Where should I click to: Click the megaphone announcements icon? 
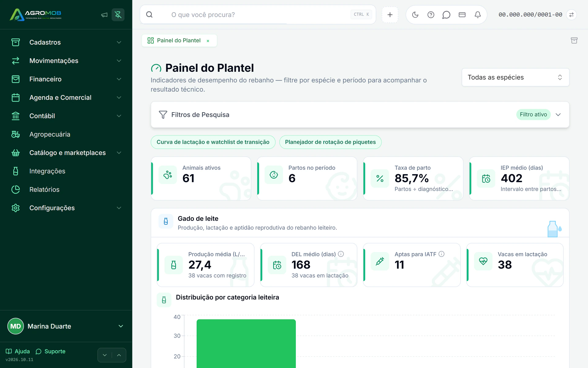[x=104, y=15]
